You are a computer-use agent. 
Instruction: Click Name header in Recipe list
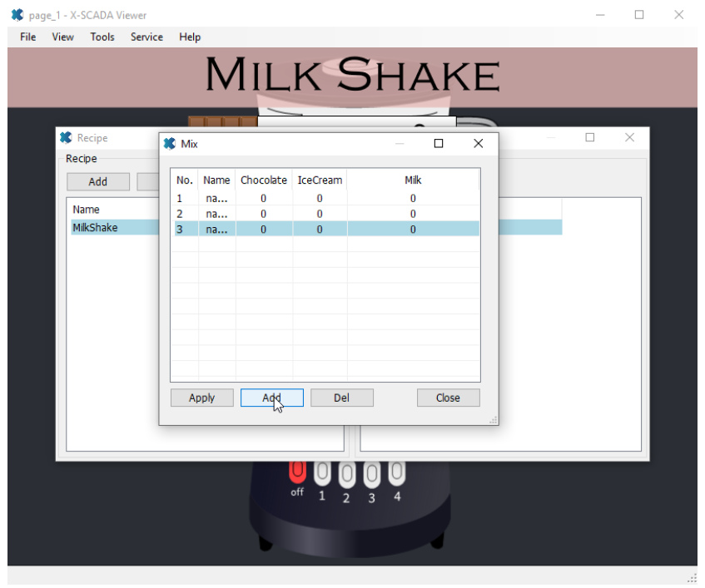coord(86,210)
